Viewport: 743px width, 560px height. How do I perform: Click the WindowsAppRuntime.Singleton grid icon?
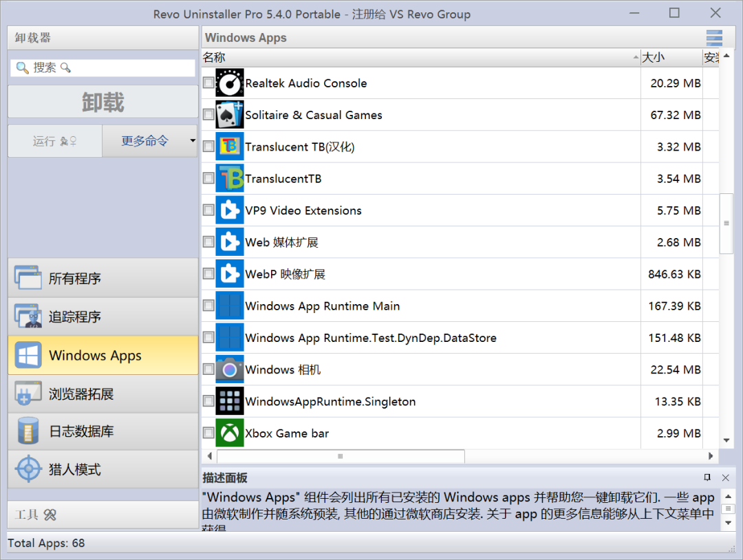[230, 401]
